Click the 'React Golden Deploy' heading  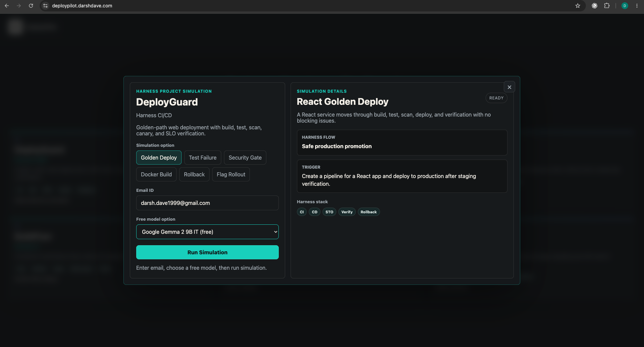click(x=342, y=101)
